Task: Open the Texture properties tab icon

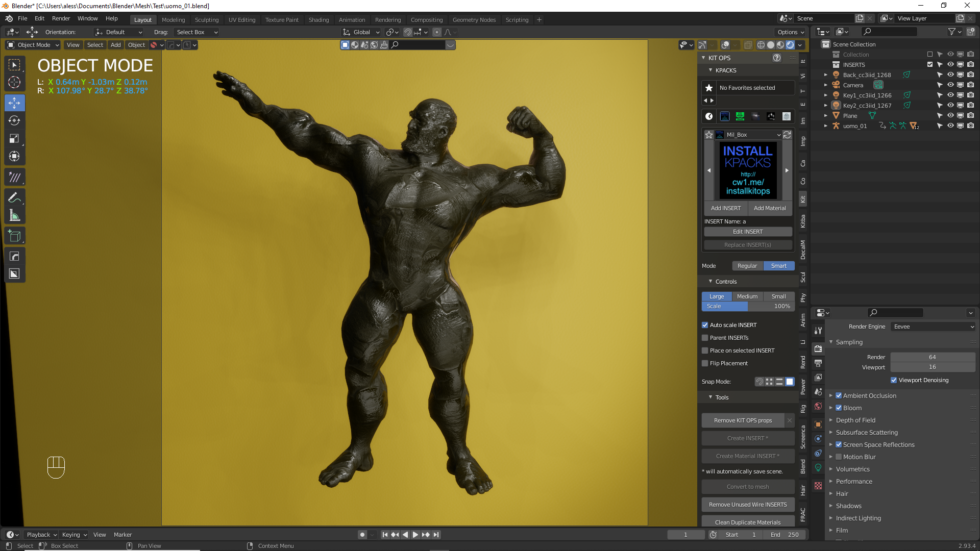Action: 818,486
